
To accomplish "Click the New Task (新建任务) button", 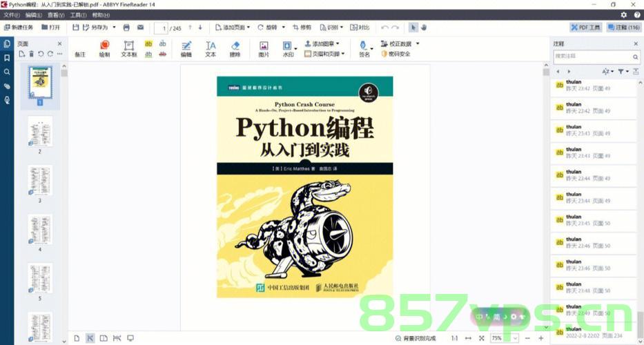I will pyautogui.click(x=19, y=28).
